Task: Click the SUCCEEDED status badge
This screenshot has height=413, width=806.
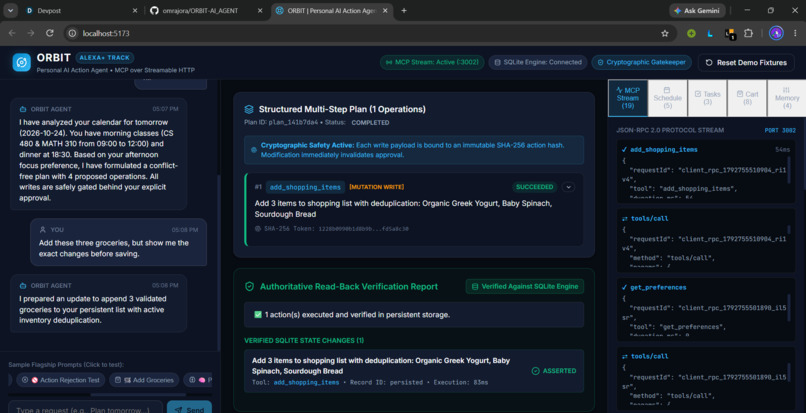Action: point(535,187)
